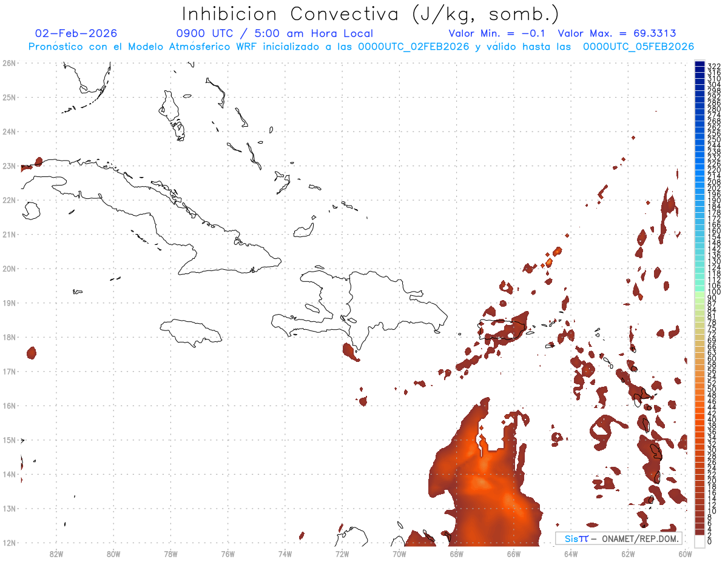728x562 pixels.
Task: Click the '24N' latitude axis label
Action: click(x=9, y=132)
